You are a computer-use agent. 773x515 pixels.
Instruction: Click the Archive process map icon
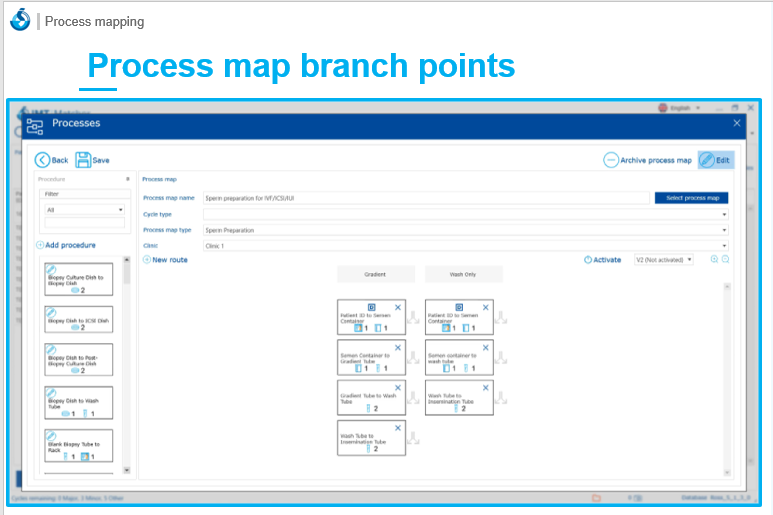pos(610,160)
